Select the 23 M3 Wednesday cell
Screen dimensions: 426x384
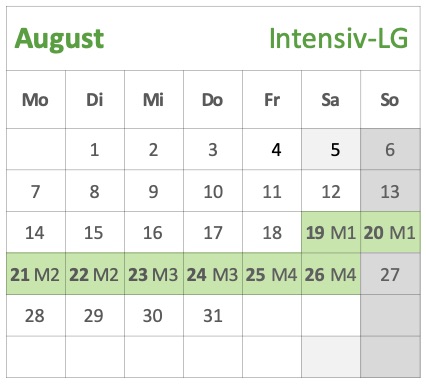154,274
